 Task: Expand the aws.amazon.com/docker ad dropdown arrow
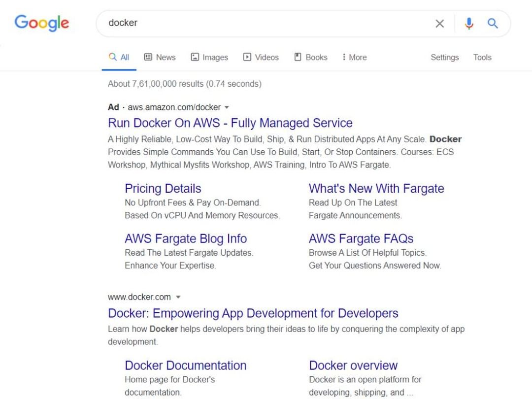click(227, 107)
